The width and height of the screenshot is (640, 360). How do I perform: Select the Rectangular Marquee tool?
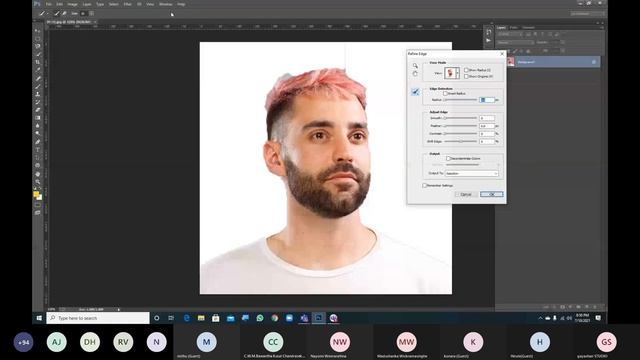(x=38, y=39)
